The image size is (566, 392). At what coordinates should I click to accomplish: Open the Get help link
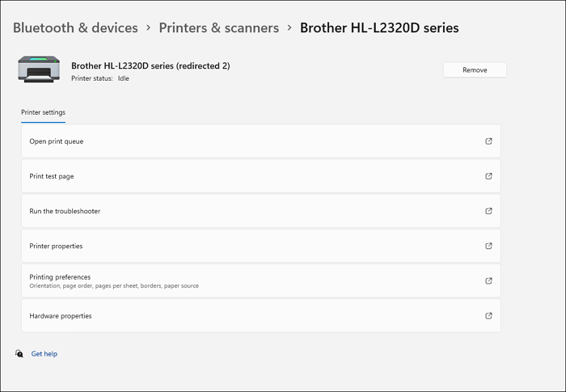pyautogui.click(x=44, y=354)
